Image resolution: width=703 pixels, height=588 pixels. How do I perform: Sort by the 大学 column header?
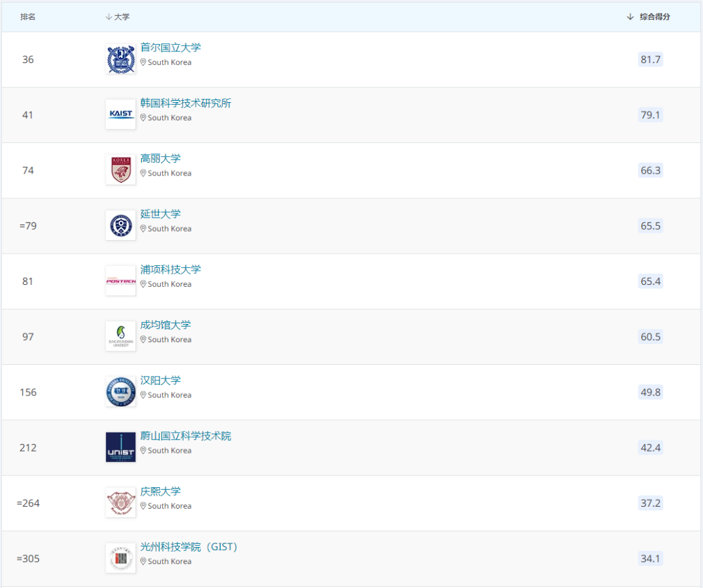point(117,16)
